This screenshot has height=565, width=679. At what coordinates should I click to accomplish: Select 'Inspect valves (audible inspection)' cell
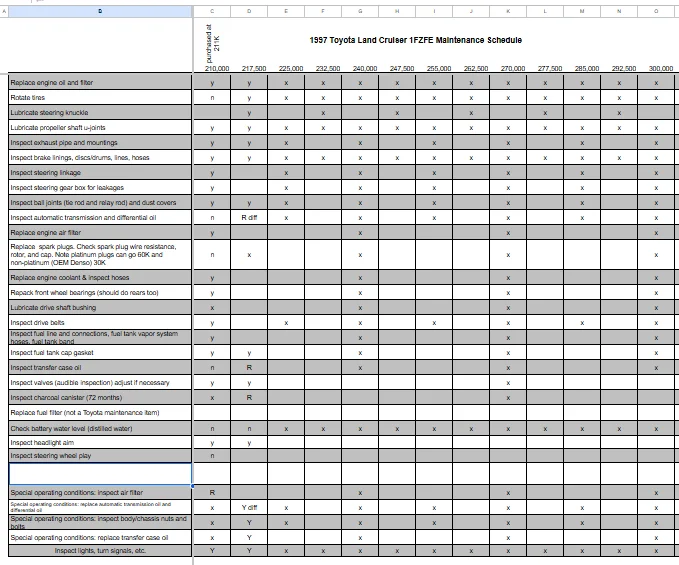coord(100,383)
